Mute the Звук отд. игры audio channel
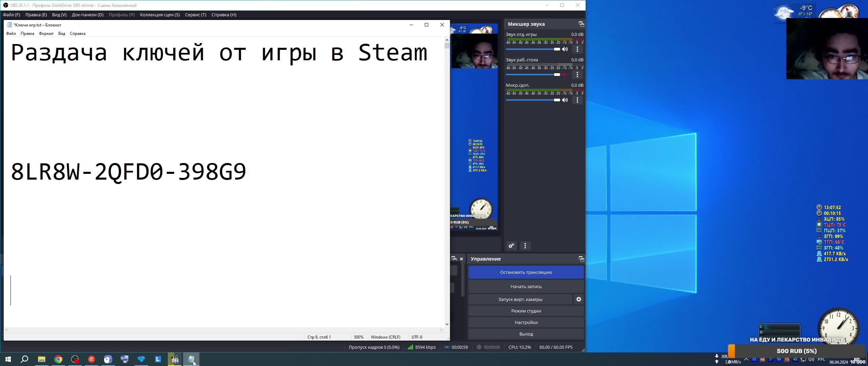Screen dimensions: 868x366 click(565, 49)
